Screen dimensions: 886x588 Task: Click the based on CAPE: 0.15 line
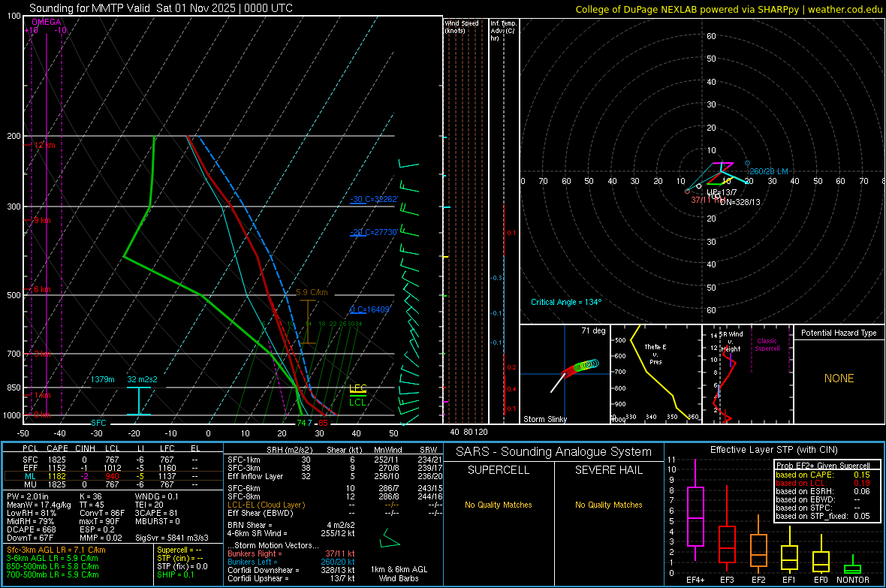tap(823, 475)
